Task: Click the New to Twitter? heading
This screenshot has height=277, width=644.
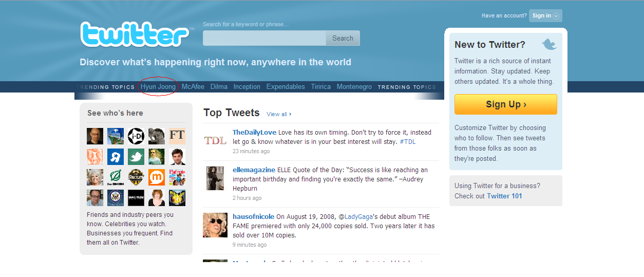Action: [490, 45]
